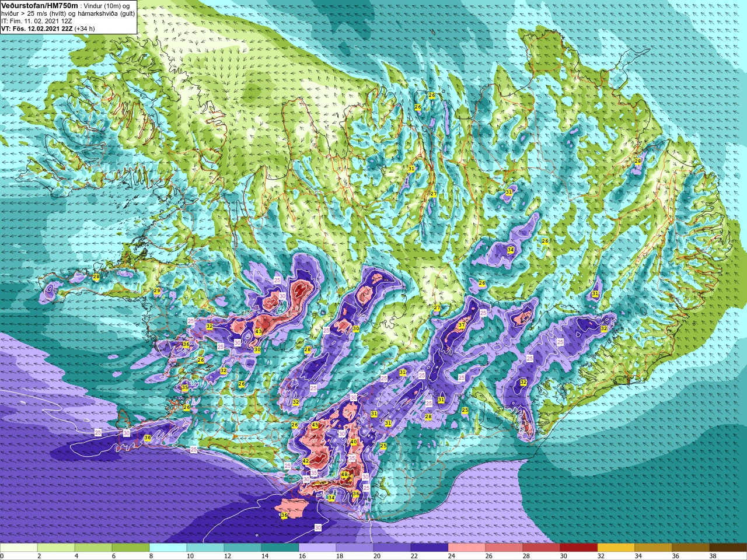Pick the green 4–6 legend swatch
Screen dimensions: 747x560
tap(93, 548)
